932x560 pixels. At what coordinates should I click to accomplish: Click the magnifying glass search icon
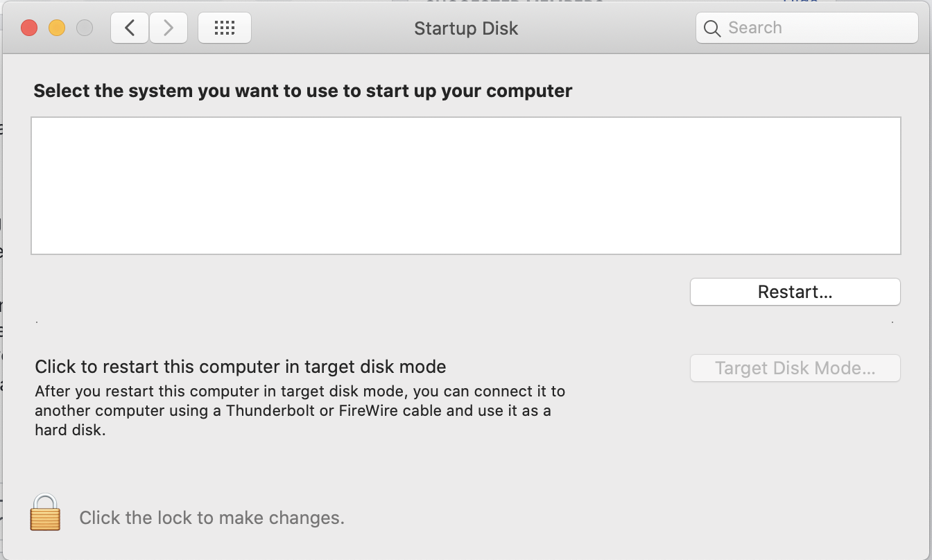[712, 28]
